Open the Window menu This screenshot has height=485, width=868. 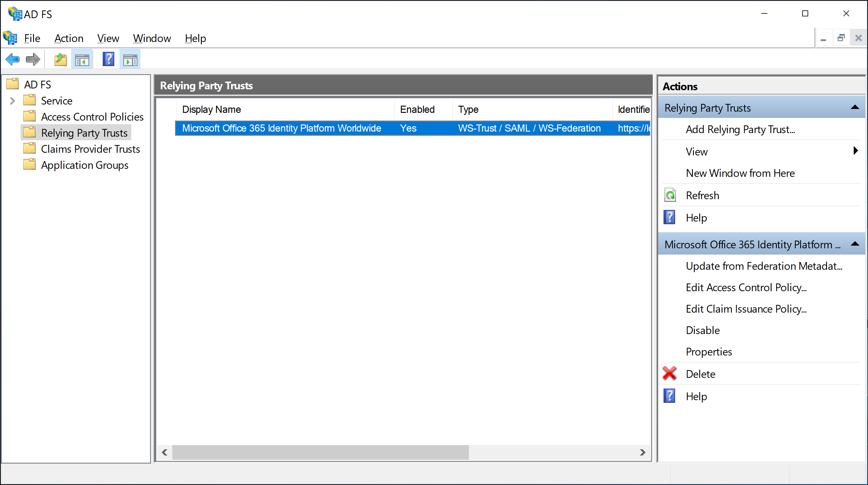[x=152, y=38]
